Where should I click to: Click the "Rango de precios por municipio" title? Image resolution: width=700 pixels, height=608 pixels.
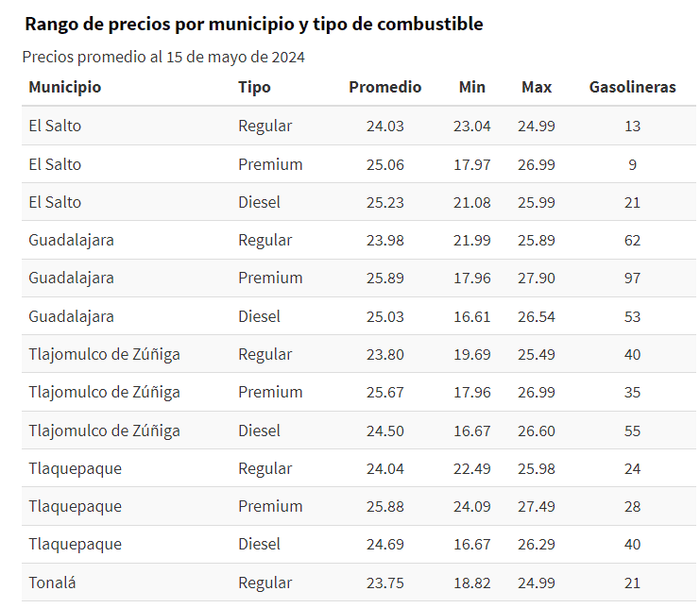tap(253, 24)
